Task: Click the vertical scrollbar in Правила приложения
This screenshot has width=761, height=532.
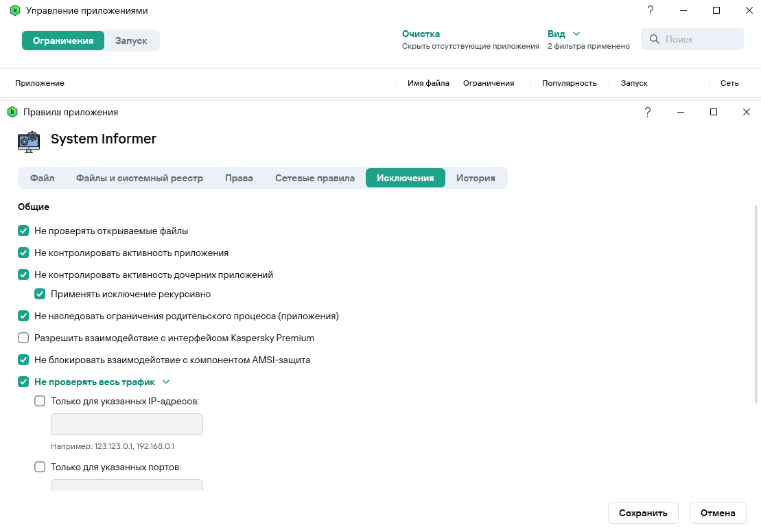Action: click(x=756, y=304)
